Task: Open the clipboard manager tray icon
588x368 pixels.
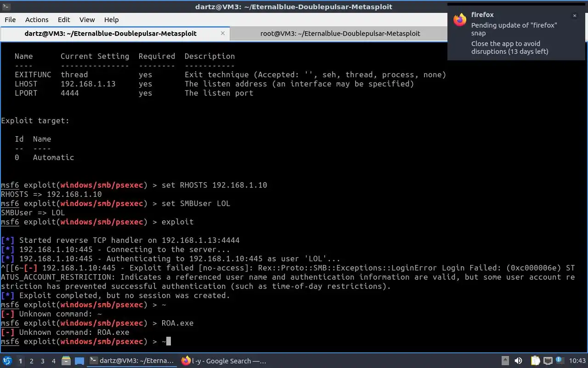Action: click(535, 361)
